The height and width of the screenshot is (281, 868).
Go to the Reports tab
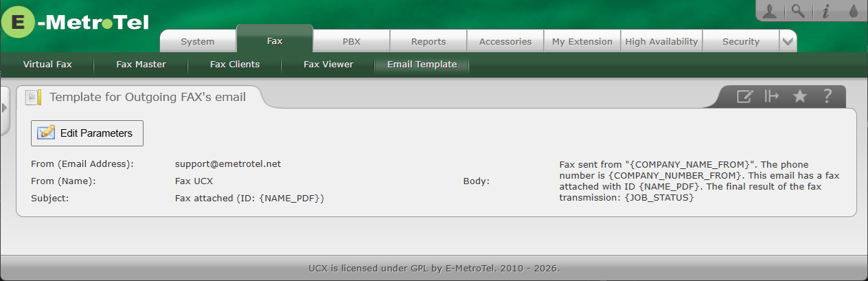click(x=429, y=41)
